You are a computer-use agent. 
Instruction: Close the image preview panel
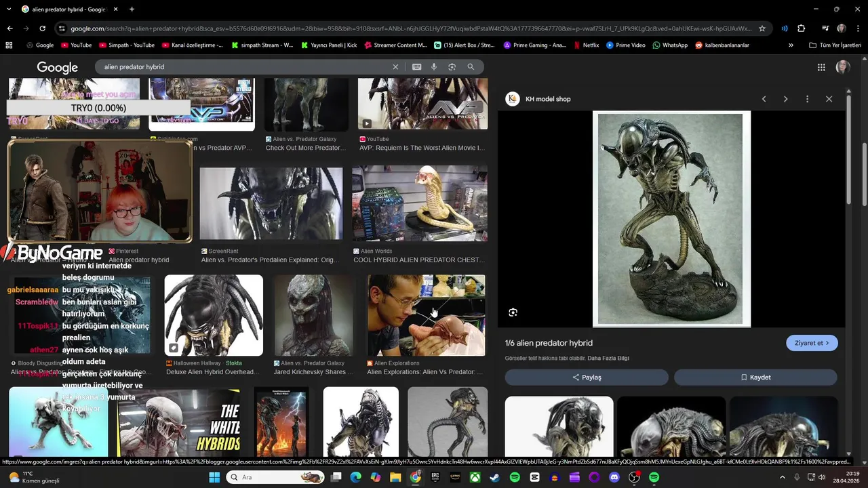tap(829, 99)
